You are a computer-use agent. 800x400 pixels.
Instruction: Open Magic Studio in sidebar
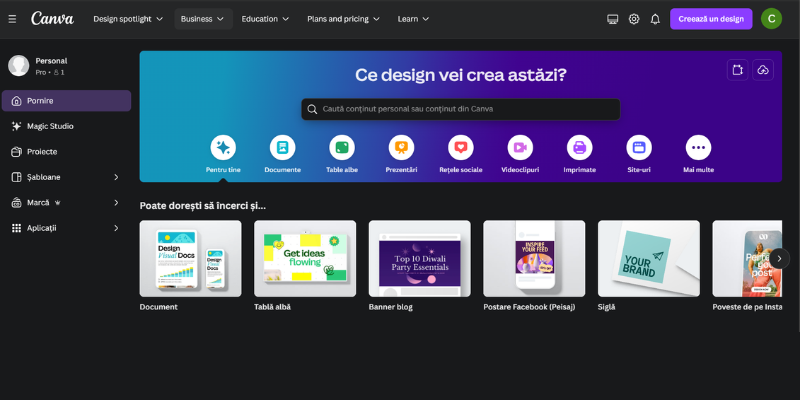(x=66, y=126)
